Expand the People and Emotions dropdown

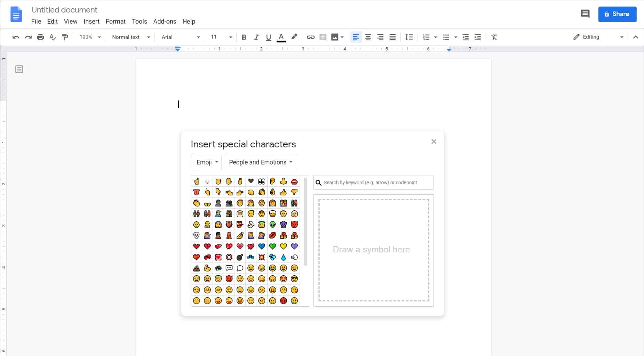tap(261, 162)
